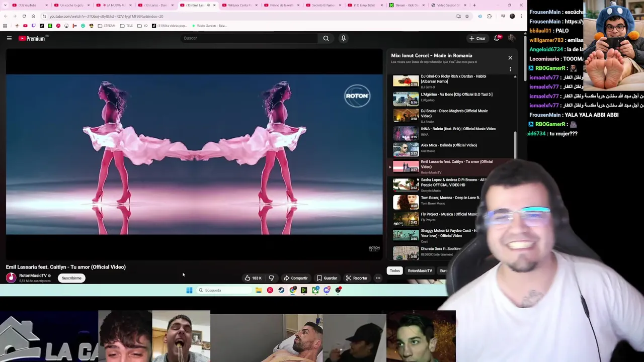Click the magnifier search button on YouTube
The height and width of the screenshot is (362, 644).
326,38
